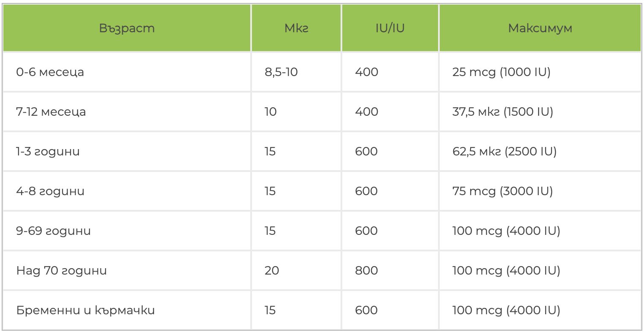The height and width of the screenshot is (332, 644).
Task: Click the IU/IU column header
Action: pyautogui.click(x=390, y=28)
